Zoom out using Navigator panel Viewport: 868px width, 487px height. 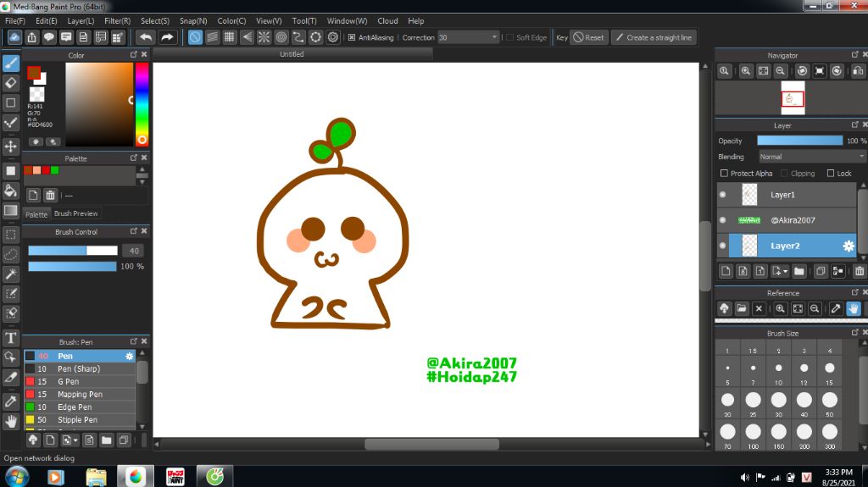point(780,71)
